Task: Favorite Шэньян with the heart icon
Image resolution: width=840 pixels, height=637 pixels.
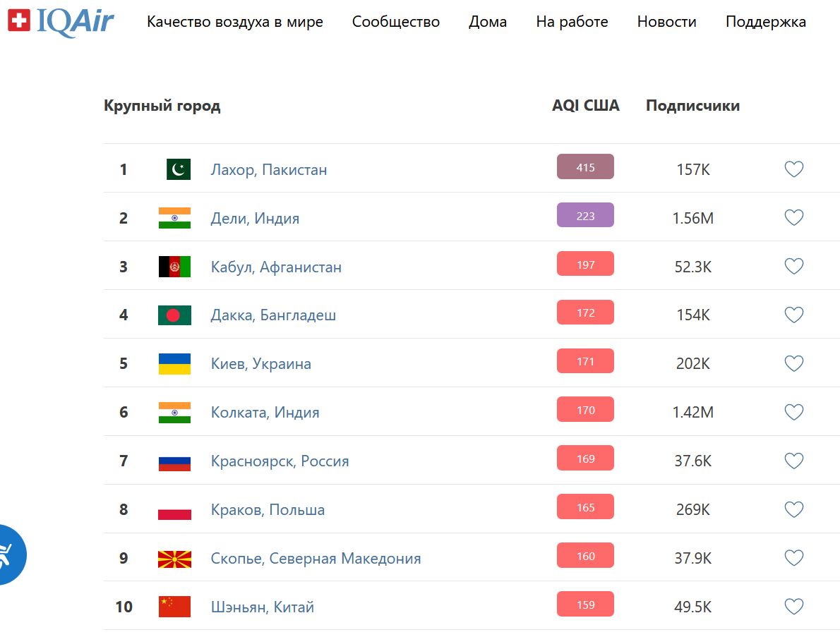Action: pyautogui.click(x=793, y=606)
